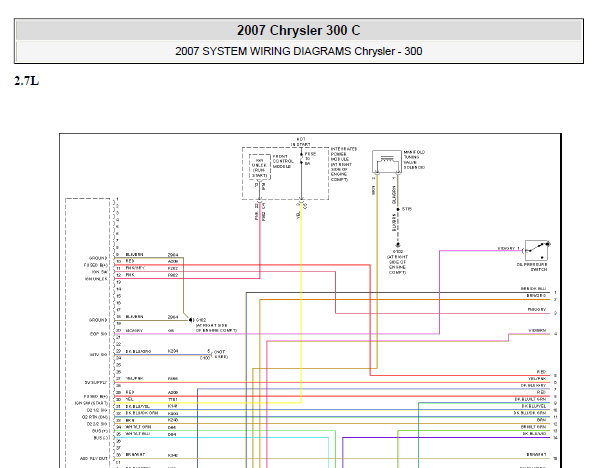Select the 'O2 1/2 SIG' pin label
The width and height of the screenshot is (603, 468).
[x=97, y=410]
